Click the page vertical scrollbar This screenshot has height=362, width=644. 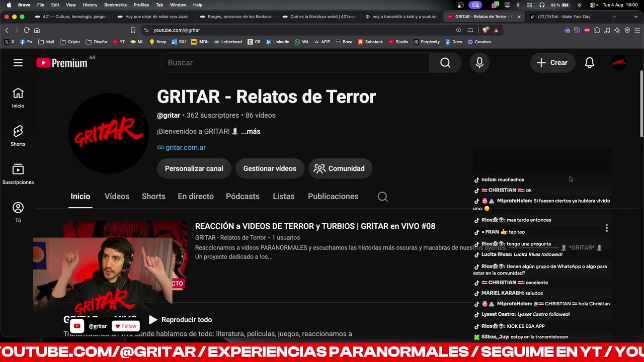pos(641,104)
